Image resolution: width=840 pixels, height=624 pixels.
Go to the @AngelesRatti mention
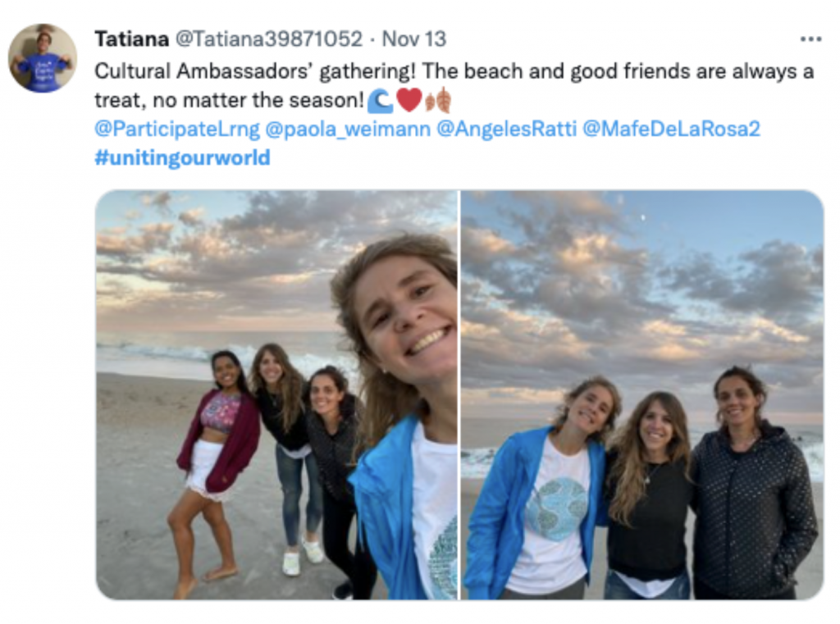(x=504, y=129)
